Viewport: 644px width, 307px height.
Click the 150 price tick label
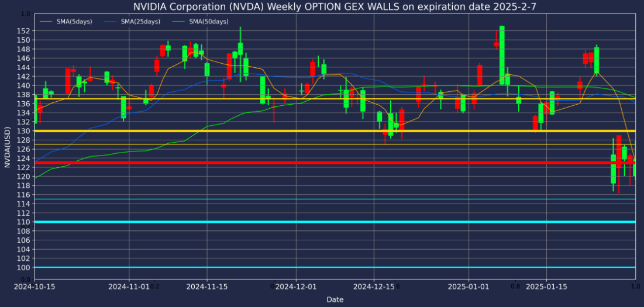[24, 40]
